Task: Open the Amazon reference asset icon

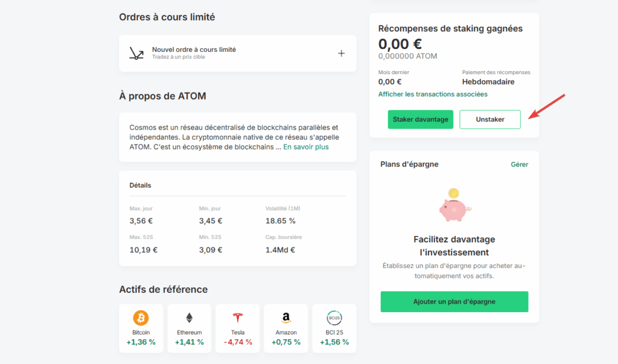Action: point(286,318)
